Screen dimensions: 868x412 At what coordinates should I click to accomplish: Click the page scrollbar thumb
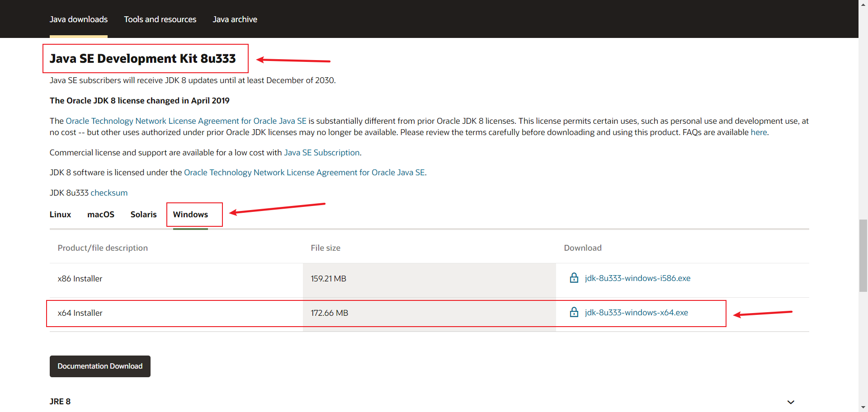tap(863, 255)
